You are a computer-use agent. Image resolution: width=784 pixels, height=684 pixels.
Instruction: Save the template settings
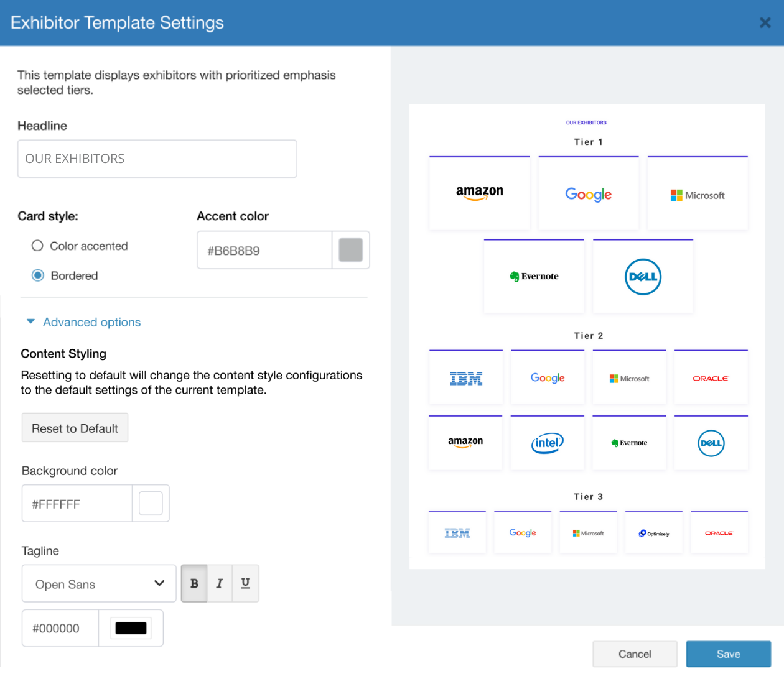pos(728,654)
